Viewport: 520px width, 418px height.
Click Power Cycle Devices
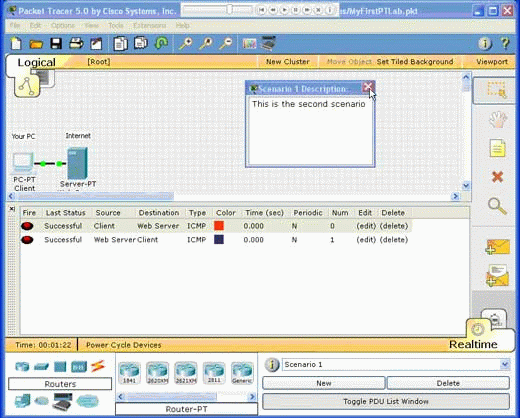(124, 345)
